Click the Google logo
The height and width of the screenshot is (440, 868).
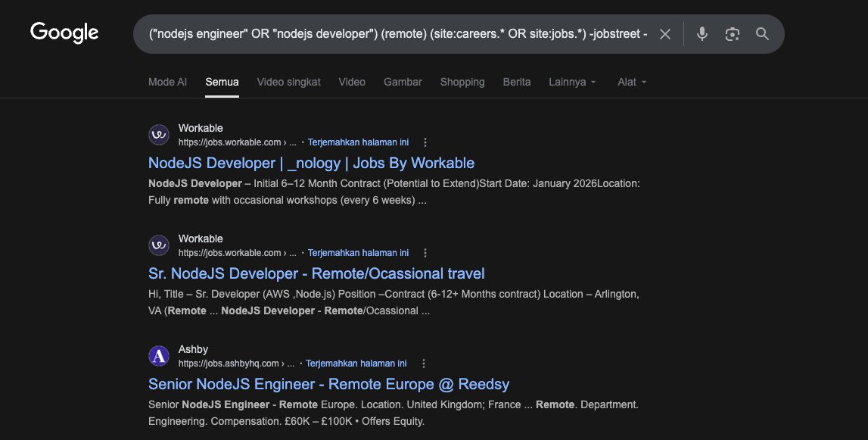(x=64, y=33)
